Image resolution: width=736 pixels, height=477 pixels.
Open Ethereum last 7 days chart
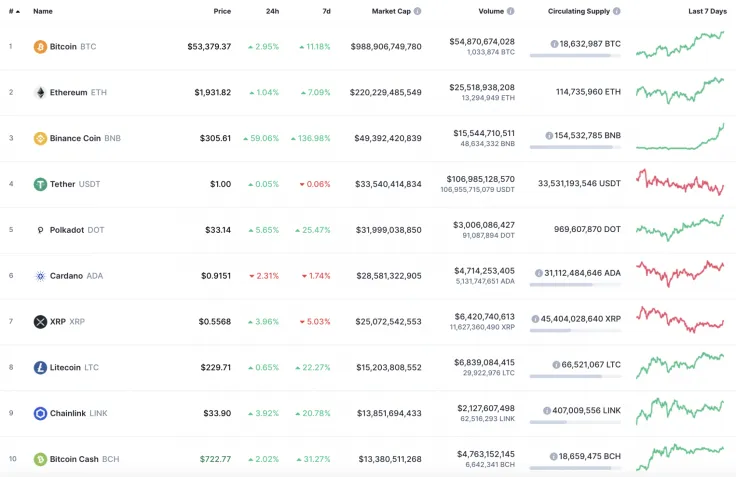[x=680, y=91]
